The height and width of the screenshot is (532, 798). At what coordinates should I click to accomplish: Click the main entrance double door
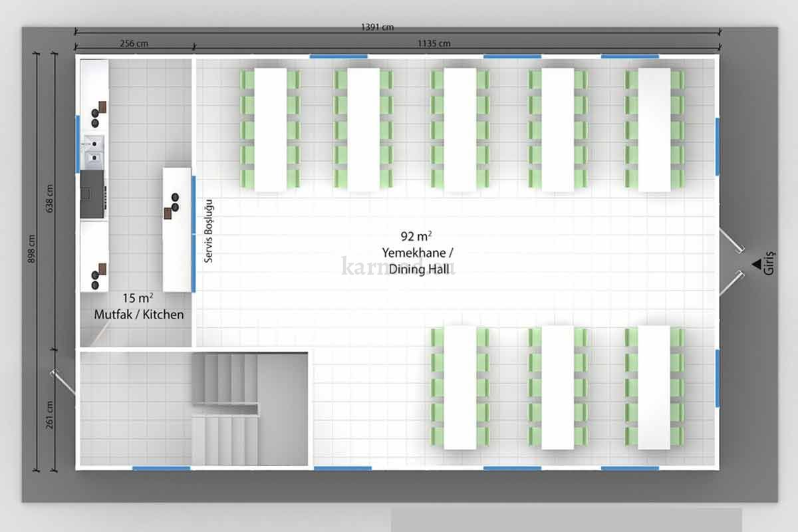pyautogui.click(x=731, y=261)
